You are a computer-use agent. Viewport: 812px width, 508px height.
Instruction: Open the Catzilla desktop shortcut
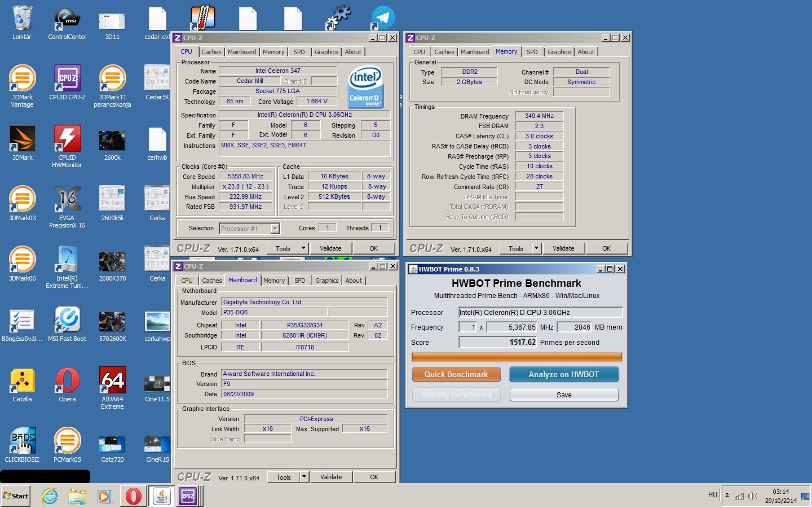coord(22,380)
